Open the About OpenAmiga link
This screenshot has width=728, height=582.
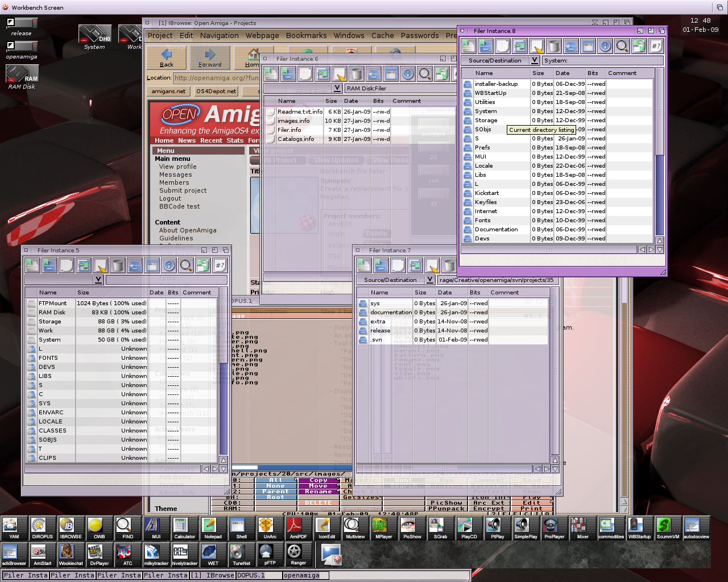[x=188, y=230]
